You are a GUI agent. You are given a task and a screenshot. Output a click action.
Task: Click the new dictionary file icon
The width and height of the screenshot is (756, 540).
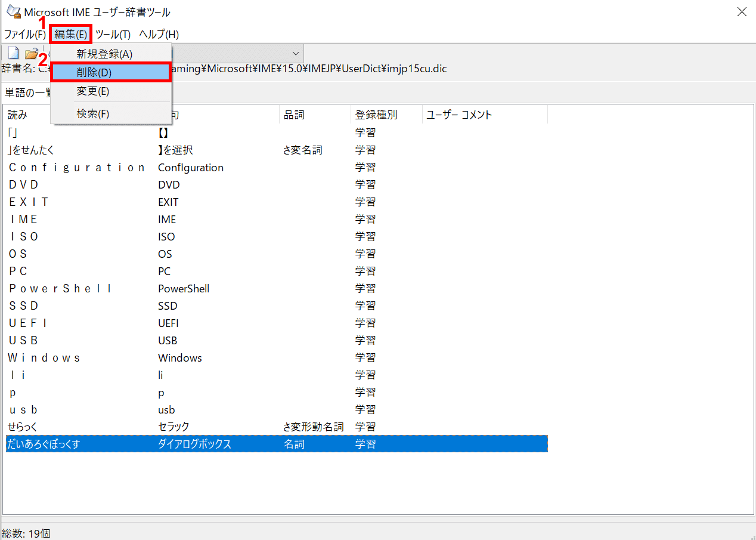click(x=13, y=53)
